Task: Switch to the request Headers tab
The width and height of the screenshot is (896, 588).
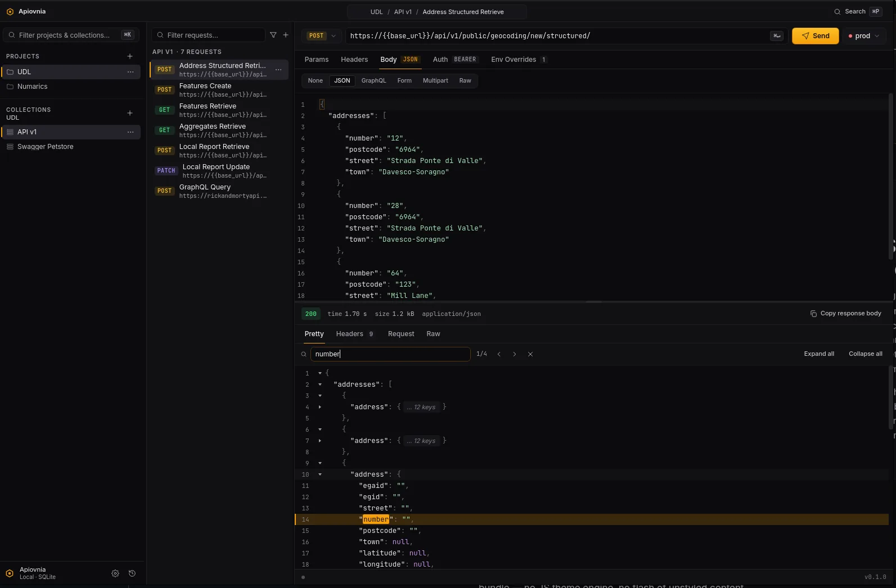Action: click(354, 60)
